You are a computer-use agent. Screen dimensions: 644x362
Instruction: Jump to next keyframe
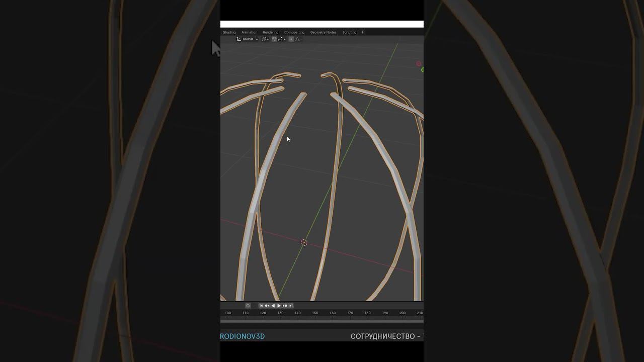[x=285, y=306]
